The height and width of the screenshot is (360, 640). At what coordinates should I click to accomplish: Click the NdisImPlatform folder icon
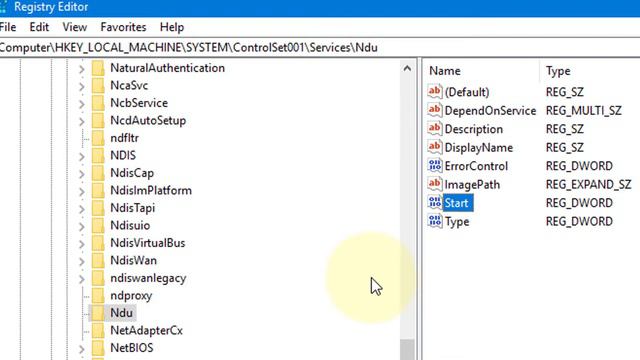(x=98, y=191)
